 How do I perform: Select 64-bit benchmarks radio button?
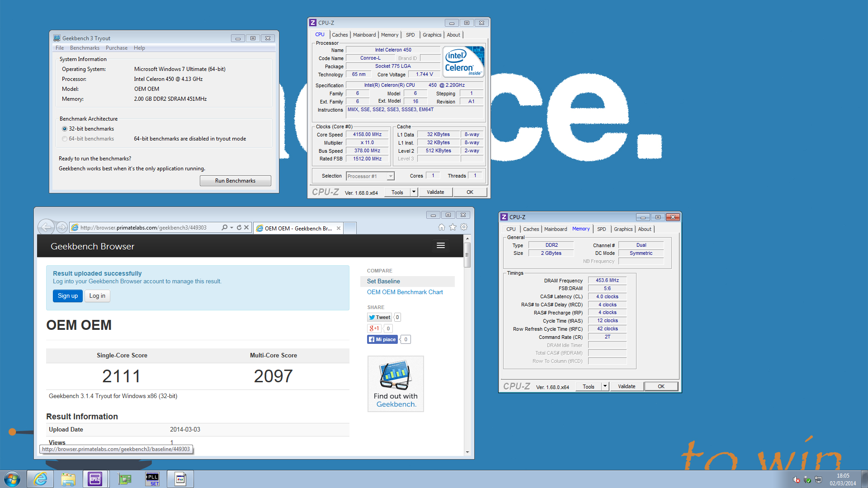click(x=65, y=139)
